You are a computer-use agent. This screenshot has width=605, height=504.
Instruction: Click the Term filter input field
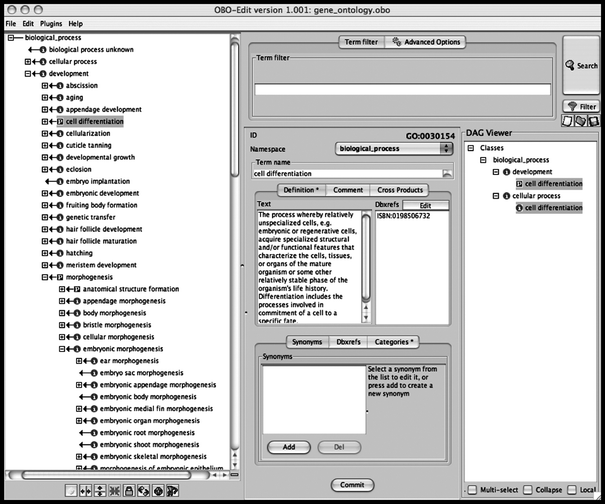[x=402, y=90]
